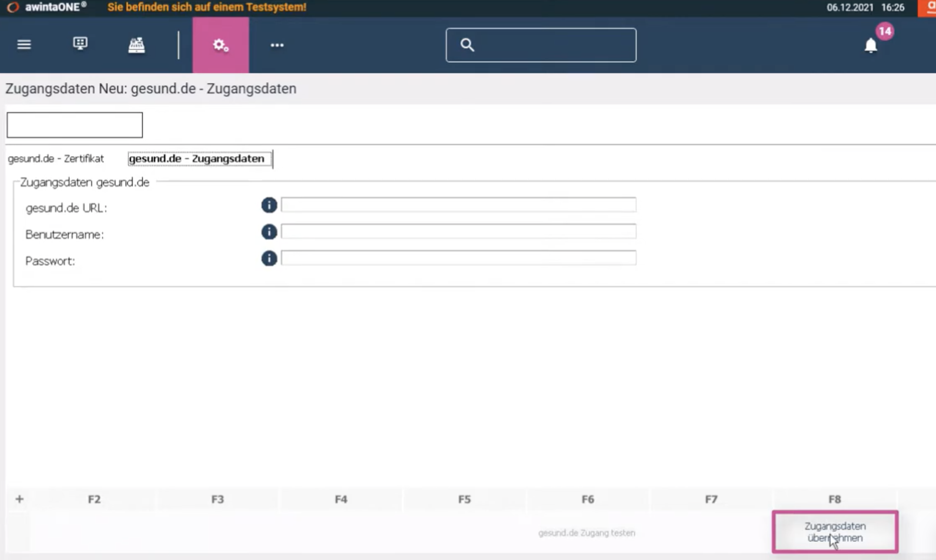Open the notifications bell
This screenshot has width=936, height=560.
pos(871,46)
